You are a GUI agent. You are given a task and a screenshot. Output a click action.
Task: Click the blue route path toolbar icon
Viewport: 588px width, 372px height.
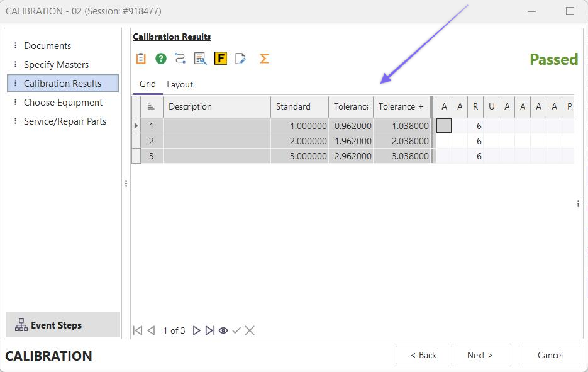tap(180, 59)
